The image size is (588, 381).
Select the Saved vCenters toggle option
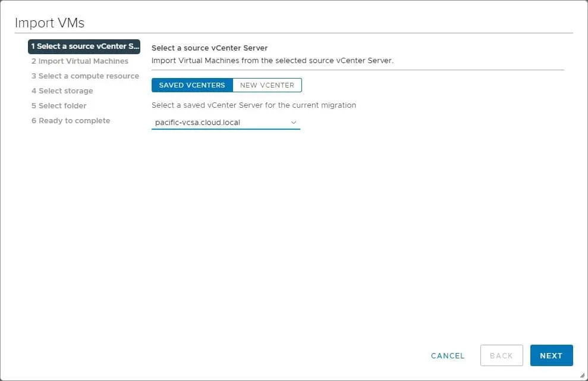coord(192,85)
